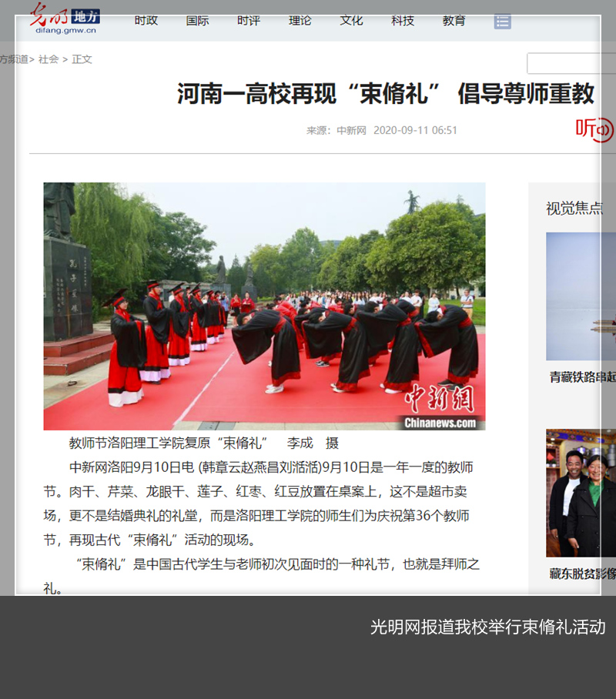Go to the 国际 section
Screen dimensions: 616x699
coord(197,21)
